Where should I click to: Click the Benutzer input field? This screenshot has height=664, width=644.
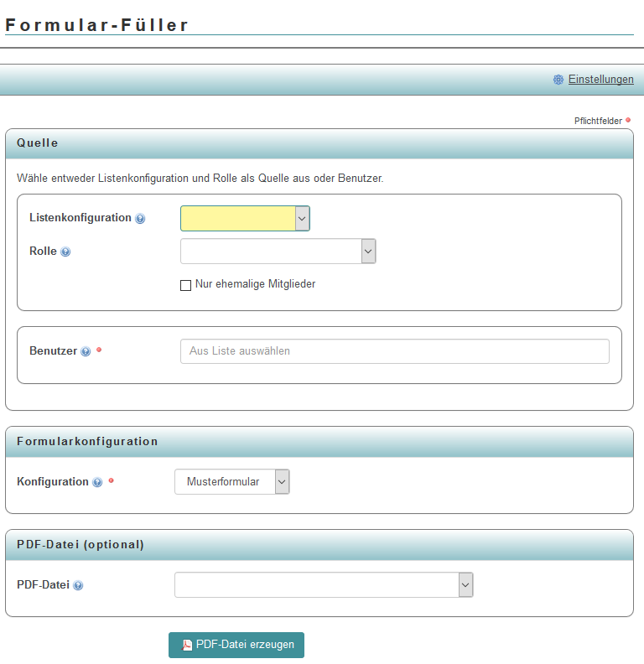tap(394, 351)
